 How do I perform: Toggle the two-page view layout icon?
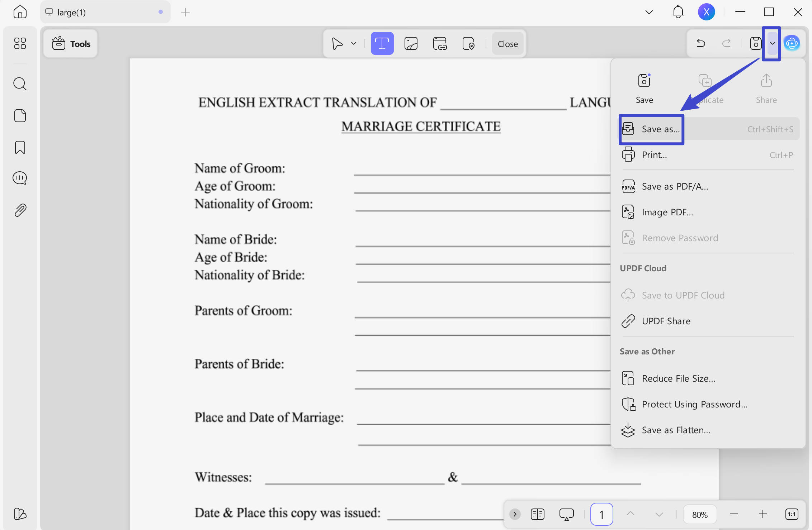537,515
